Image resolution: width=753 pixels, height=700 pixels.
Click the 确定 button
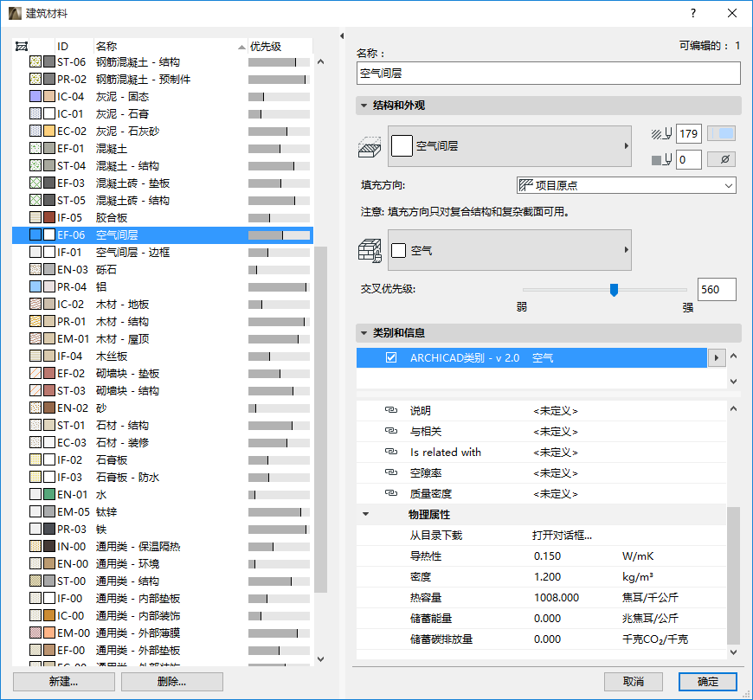tap(707, 681)
